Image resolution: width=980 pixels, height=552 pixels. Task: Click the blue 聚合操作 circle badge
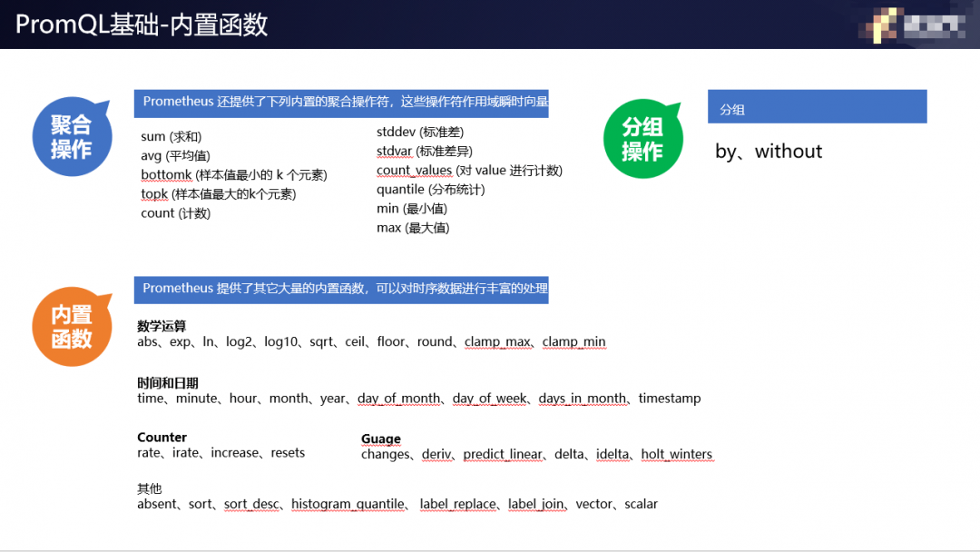[x=71, y=137]
